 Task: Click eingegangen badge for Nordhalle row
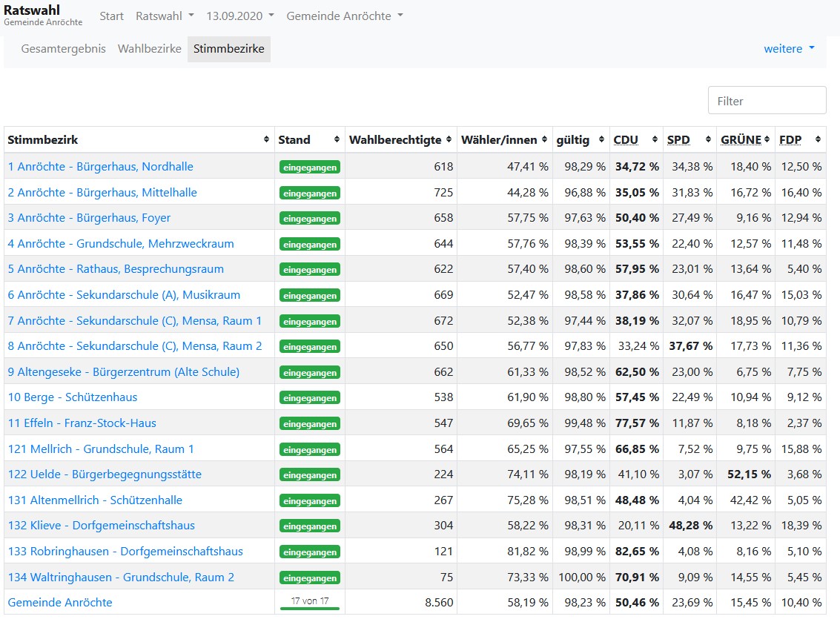coord(310,167)
